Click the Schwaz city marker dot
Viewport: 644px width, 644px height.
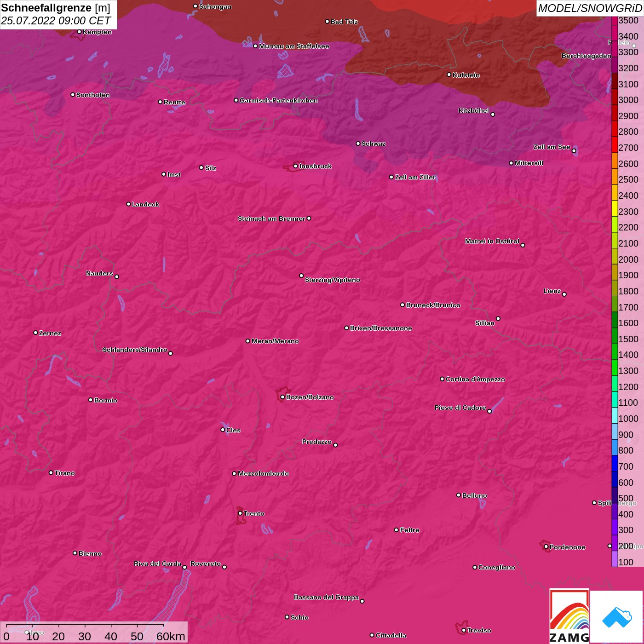[358, 144]
